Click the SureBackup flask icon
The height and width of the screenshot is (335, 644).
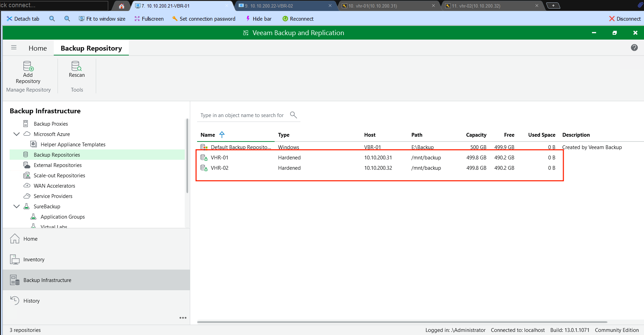coord(27,206)
